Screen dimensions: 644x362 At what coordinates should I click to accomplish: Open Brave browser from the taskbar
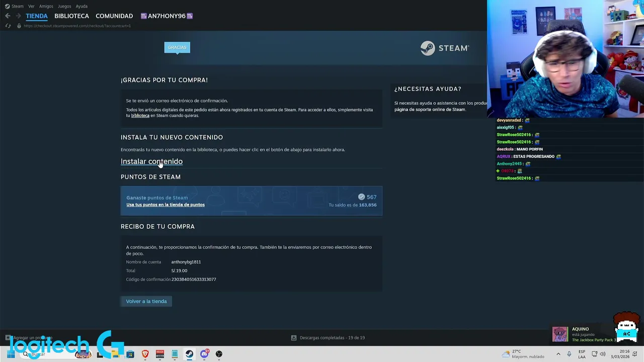(145, 354)
